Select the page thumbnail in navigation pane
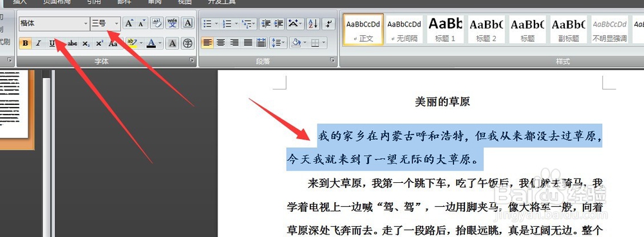This screenshot has width=644, height=237. point(14,104)
